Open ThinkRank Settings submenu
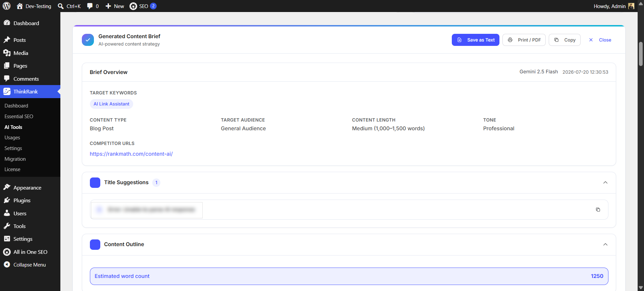 (13, 148)
